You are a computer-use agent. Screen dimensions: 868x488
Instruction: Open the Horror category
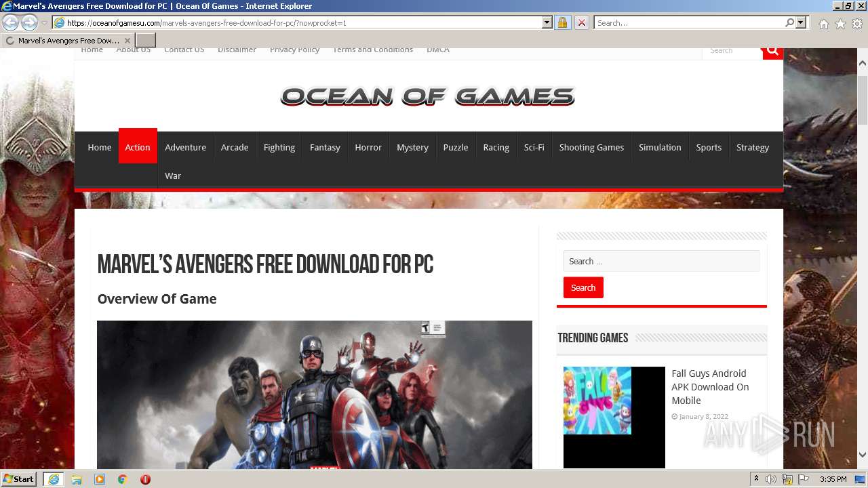[x=368, y=147]
